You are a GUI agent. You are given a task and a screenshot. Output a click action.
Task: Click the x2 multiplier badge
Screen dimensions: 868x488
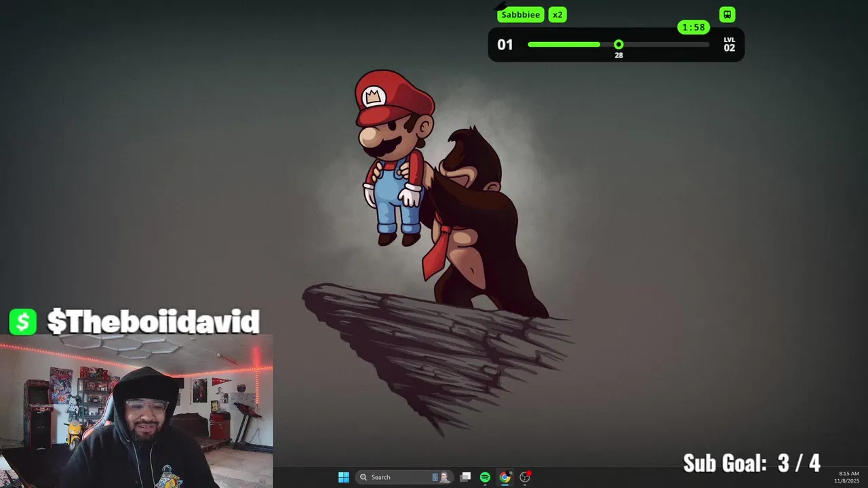click(557, 15)
